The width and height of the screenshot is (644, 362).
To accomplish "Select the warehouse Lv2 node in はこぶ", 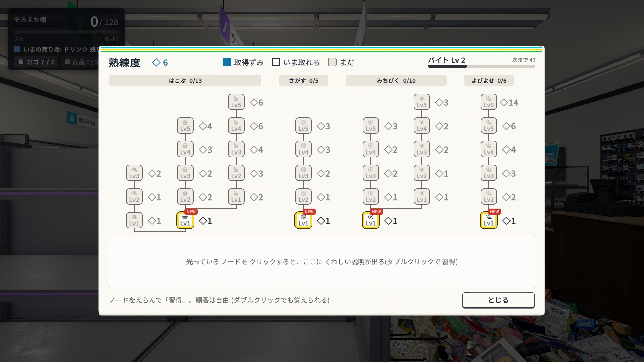I will coord(236,173).
